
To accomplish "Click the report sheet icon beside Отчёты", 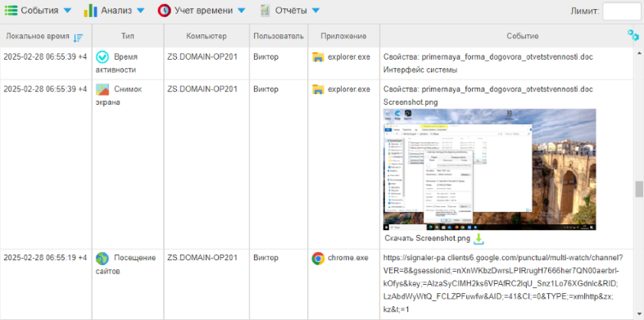I will pos(265,11).
